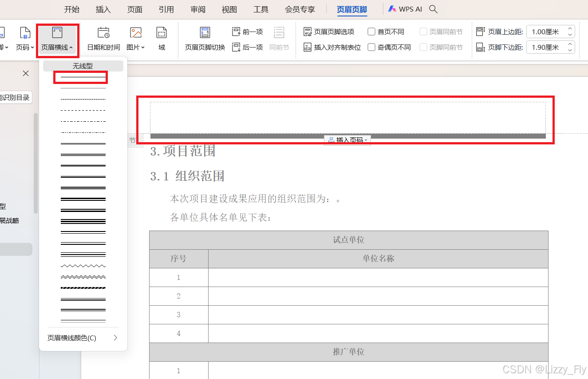This screenshot has width=588, height=379.
Task: Insert a 域 field
Action: pyautogui.click(x=162, y=39)
